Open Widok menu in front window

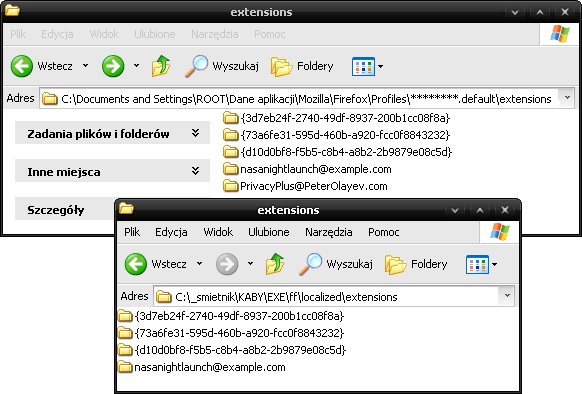(218, 232)
